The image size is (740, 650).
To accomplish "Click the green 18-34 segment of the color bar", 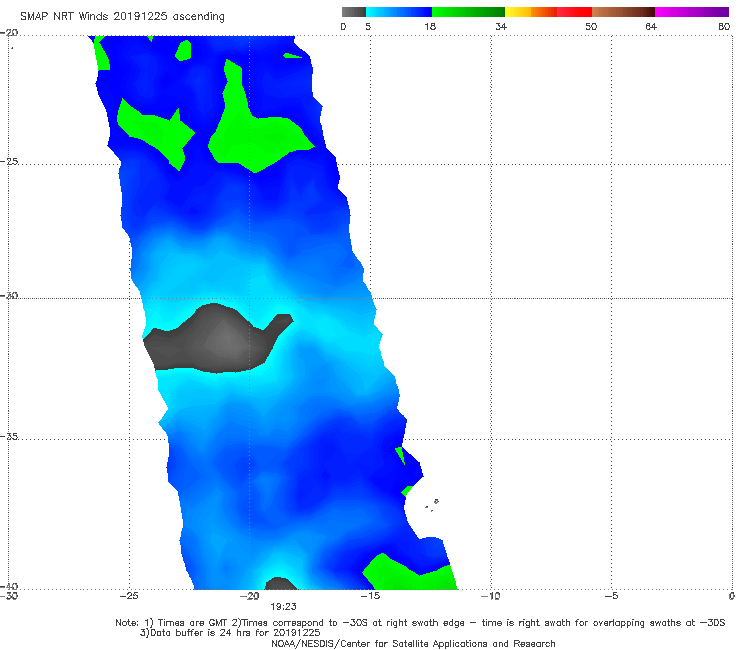I will [468, 12].
